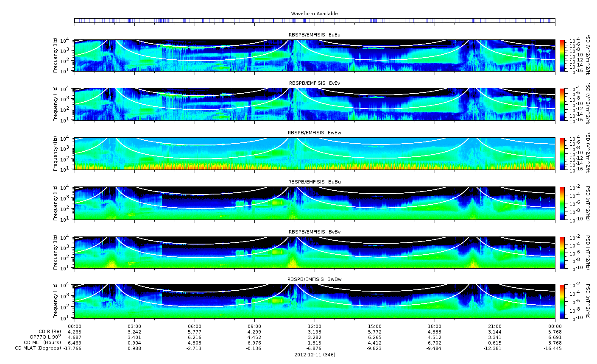Click the CD R value "3.242"
597x364 pixels.
(x=134, y=331)
